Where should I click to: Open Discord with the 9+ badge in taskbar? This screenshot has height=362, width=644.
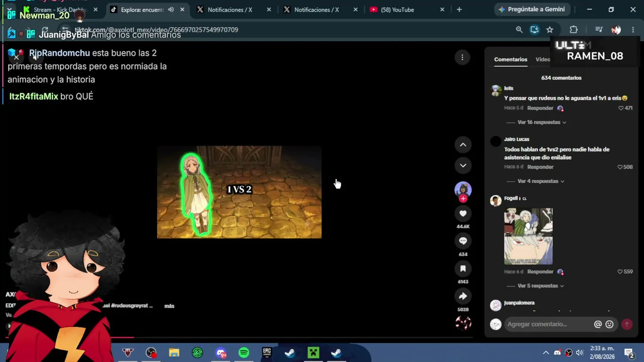click(x=220, y=353)
